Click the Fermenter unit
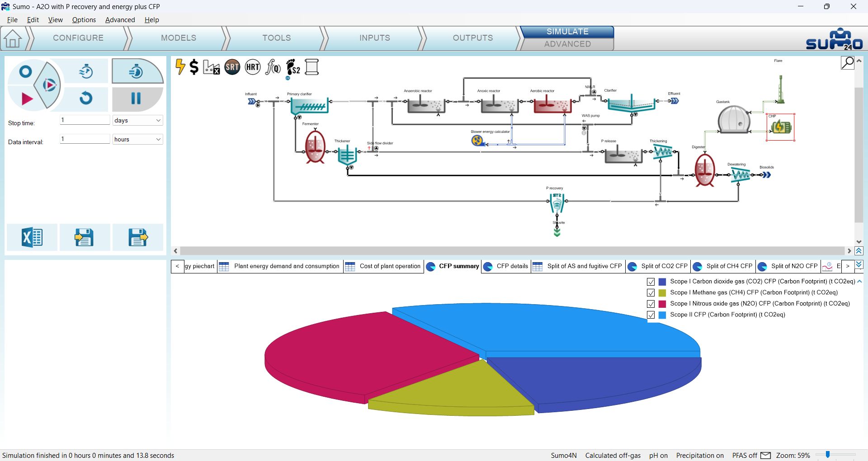The image size is (868, 461). pos(315,146)
